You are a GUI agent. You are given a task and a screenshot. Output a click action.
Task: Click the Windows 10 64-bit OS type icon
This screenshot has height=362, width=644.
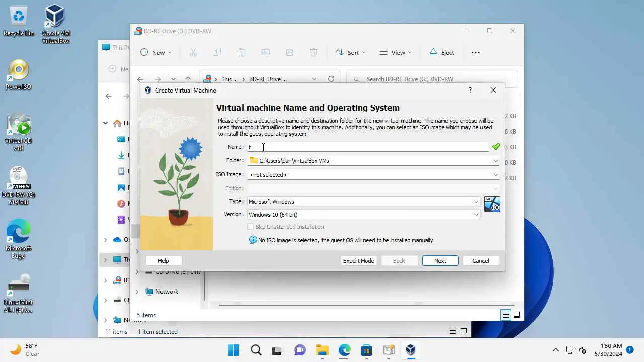coord(492,204)
